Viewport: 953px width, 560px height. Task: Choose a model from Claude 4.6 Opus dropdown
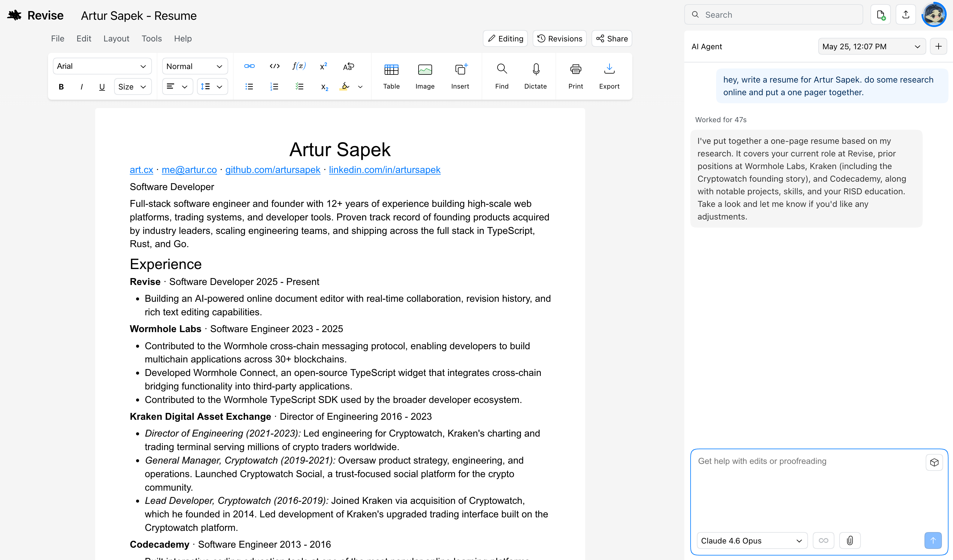(x=752, y=540)
